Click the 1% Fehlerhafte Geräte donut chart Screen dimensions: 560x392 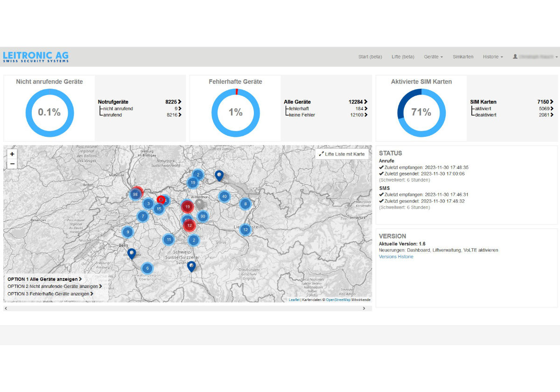point(236,112)
